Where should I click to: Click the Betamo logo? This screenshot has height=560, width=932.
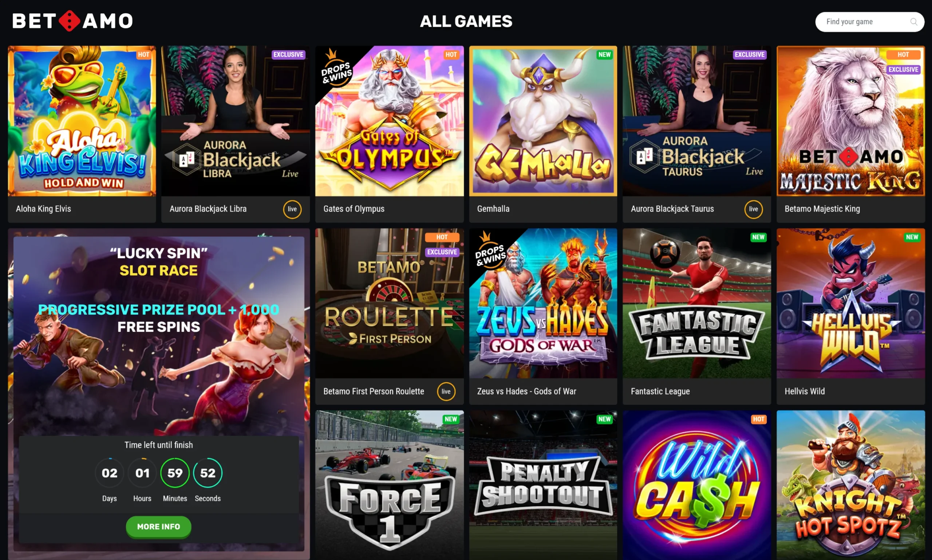click(x=72, y=21)
